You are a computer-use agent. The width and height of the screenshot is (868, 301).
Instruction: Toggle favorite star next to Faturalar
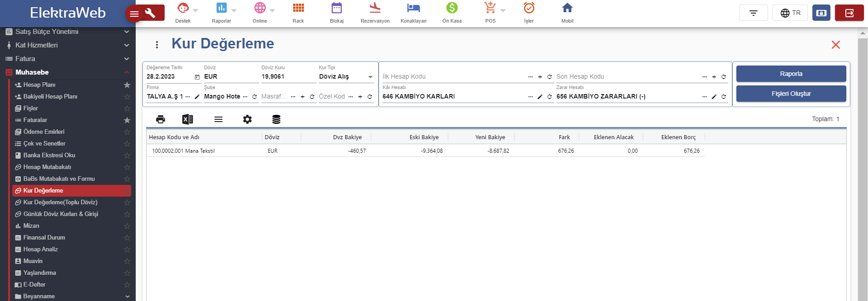(127, 120)
